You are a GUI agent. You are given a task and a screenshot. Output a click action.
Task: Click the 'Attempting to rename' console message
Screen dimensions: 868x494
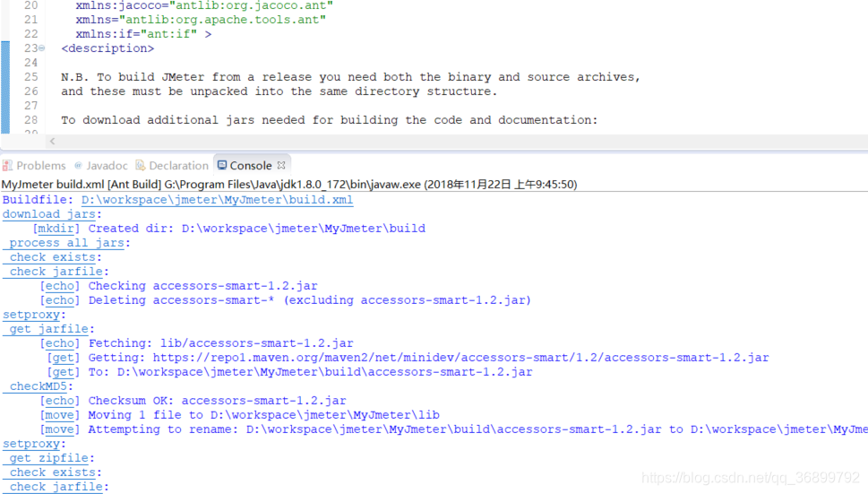(x=477, y=429)
